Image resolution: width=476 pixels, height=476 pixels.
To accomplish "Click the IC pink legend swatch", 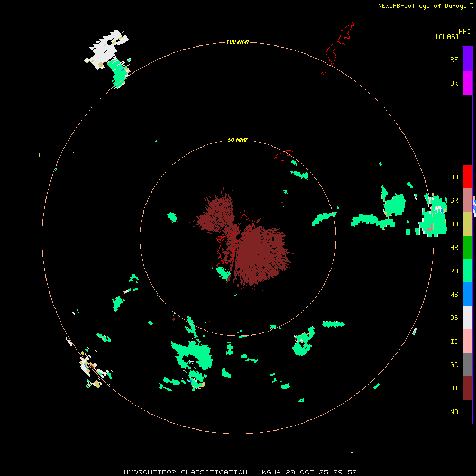I will [x=467, y=341].
